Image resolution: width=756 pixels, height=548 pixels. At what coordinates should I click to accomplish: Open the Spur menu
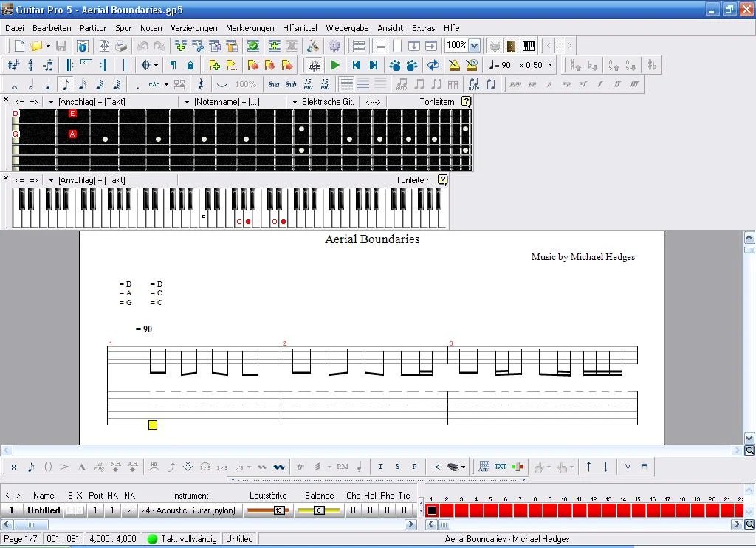tap(123, 28)
